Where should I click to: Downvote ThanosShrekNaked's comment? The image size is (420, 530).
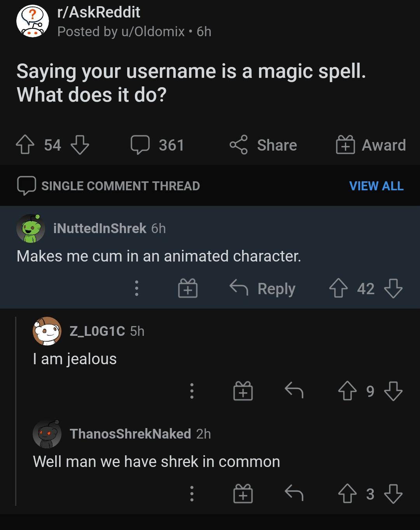click(x=393, y=494)
